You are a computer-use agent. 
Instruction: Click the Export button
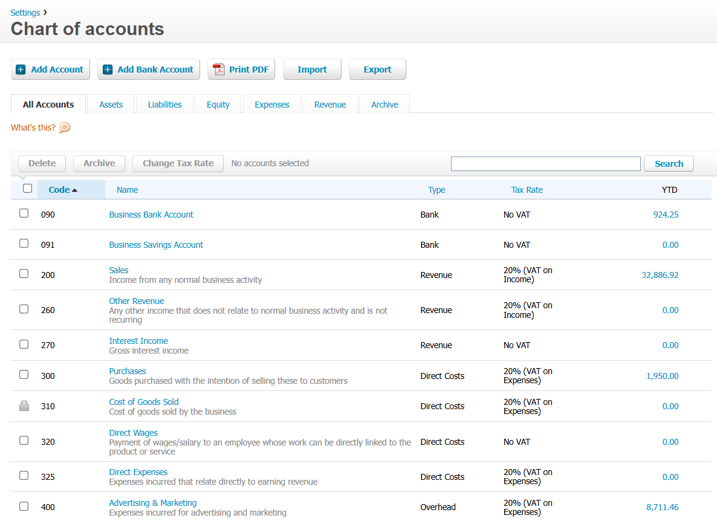tap(377, 70)
